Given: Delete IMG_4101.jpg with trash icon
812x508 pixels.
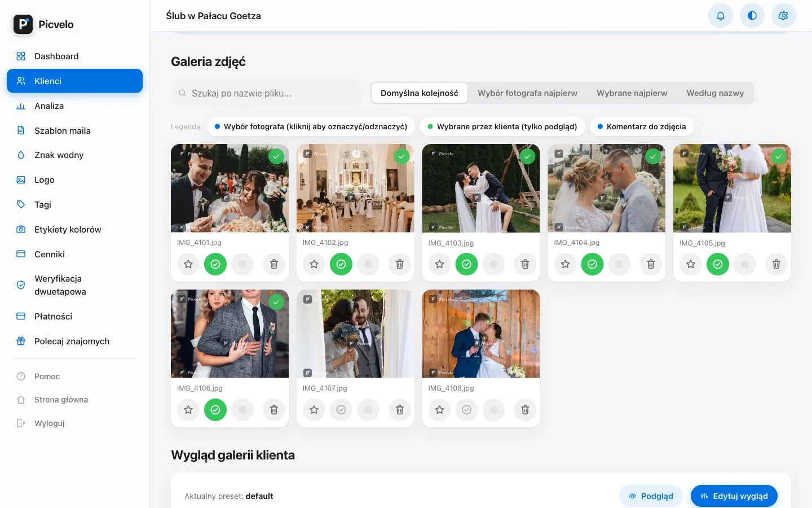Looking at the screenshot, I should pos(274,264).
